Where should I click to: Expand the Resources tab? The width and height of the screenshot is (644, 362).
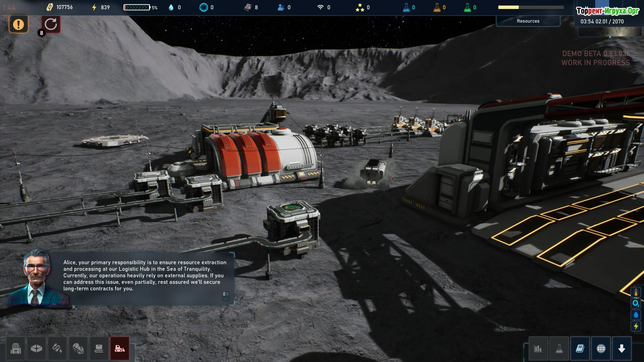pos(528,21)
